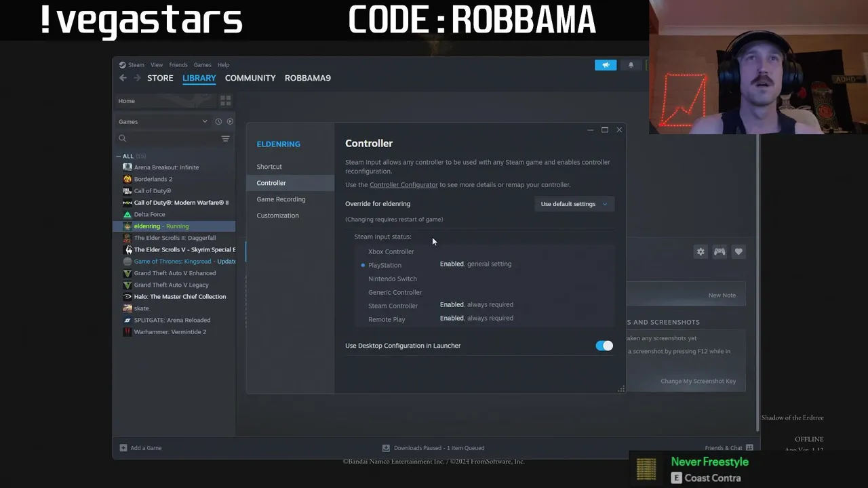Collapse the ALL games category
The height and width of the screenshot is (488, 868).
pyautogui.click(x=119, y=156)
